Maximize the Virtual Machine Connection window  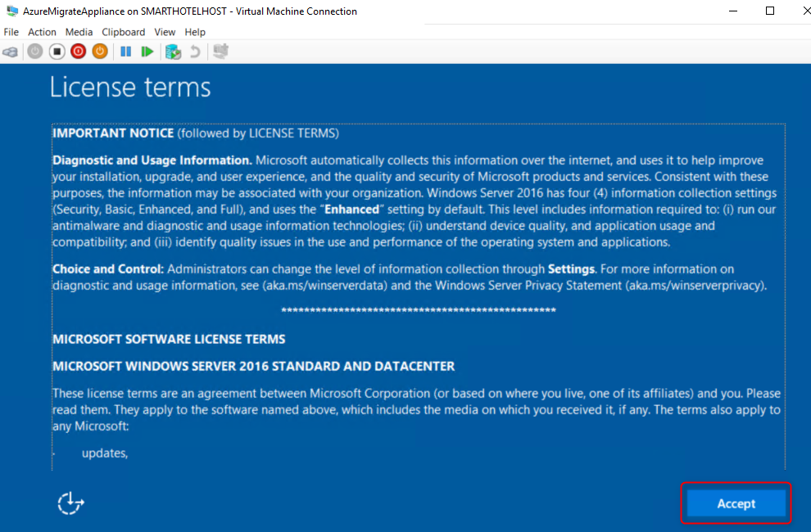[x=769, y=11]
